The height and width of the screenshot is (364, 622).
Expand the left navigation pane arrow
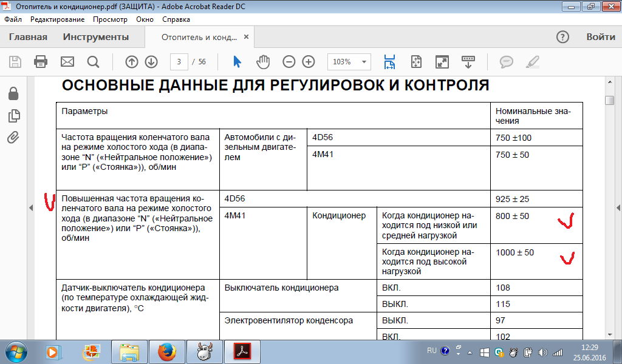(31, 207)
